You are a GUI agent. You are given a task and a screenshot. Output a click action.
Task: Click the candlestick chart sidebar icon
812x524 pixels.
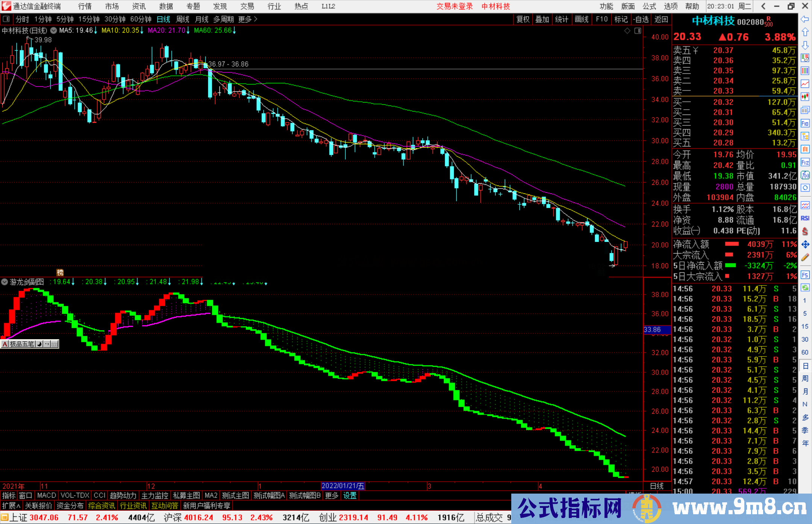pyautogui.click(x=805, y=97)
